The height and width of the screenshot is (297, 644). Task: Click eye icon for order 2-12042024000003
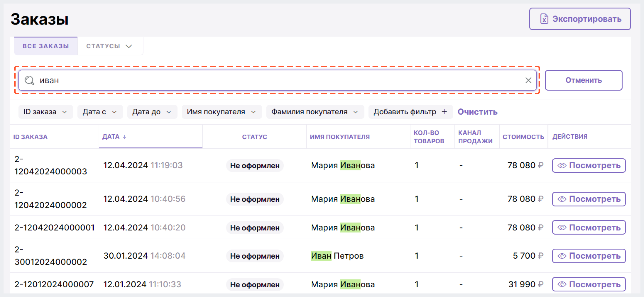tap(562, 166)
